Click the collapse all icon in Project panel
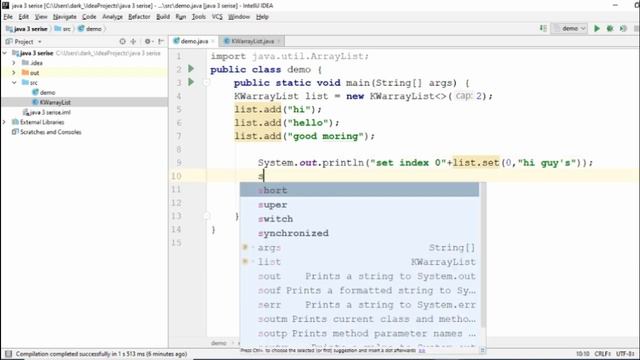 click(133, 41)
